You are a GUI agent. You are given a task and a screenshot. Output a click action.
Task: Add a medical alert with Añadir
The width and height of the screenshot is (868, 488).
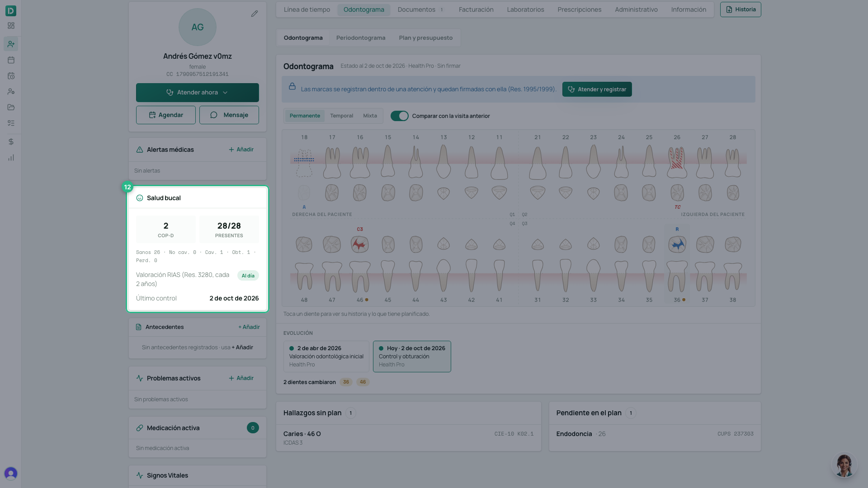click(241, 150)
